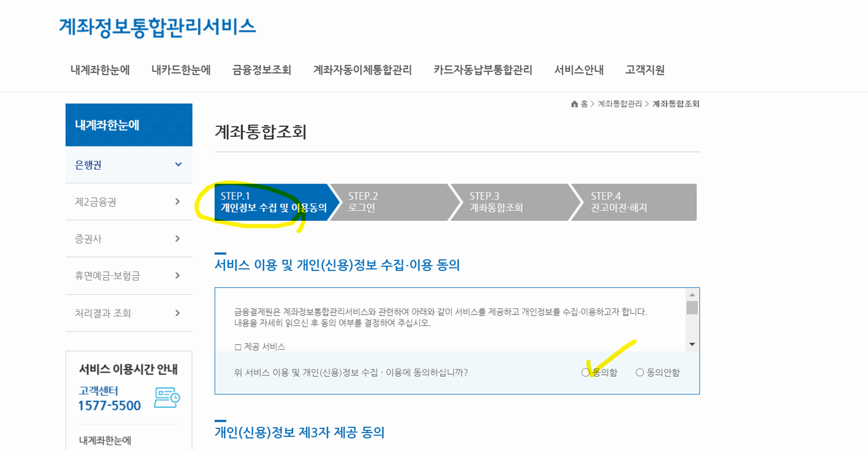
Task: Expand the 제2금융권 sidebar chevron
Action: (x=178, y=201)
